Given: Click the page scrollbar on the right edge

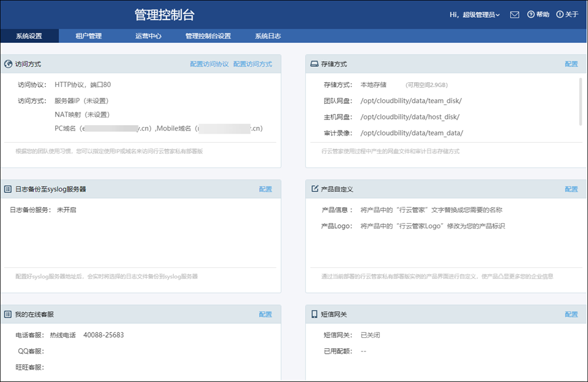Looking at the screenshot, I should (585, 184).
